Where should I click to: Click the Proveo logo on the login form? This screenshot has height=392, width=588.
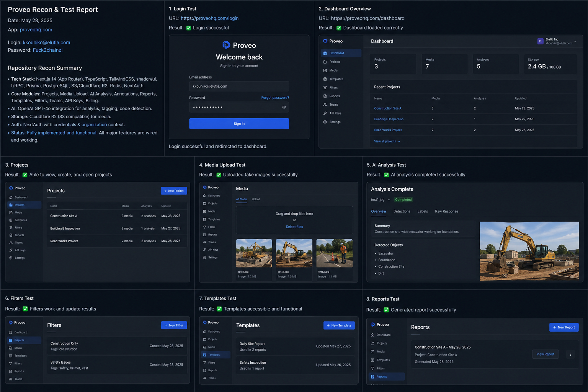(x=226, y=45)
